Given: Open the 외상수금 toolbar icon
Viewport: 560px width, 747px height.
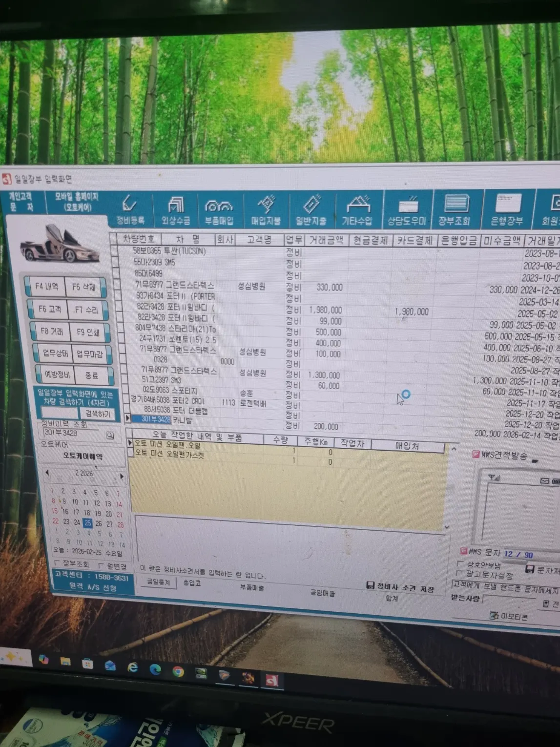Looking at the screenshot, I should click(176, 211).
